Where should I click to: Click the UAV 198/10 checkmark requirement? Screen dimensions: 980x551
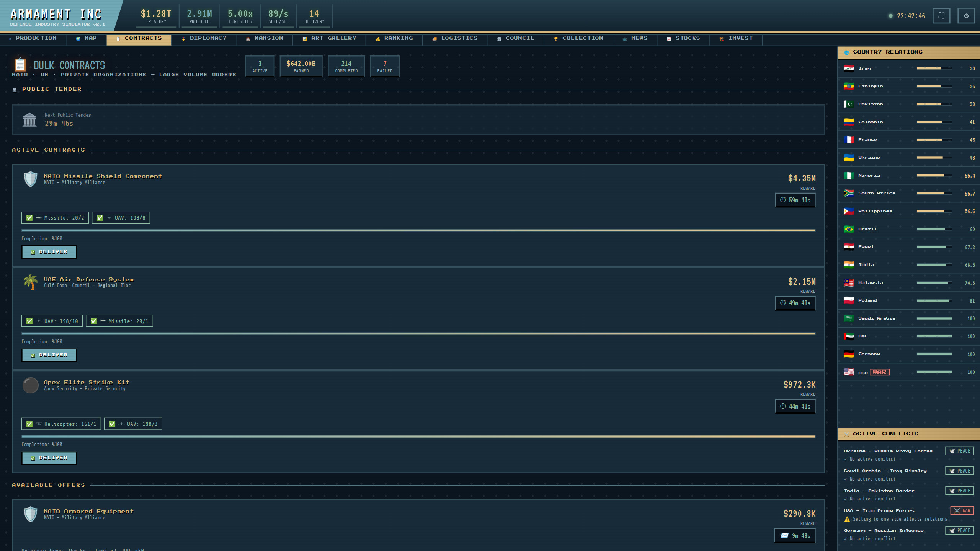pyautogui.click(x=52, y=321)
